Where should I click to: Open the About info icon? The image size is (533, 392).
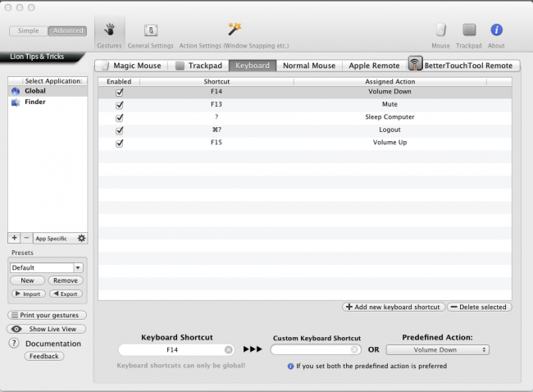[x=496, y=30]
